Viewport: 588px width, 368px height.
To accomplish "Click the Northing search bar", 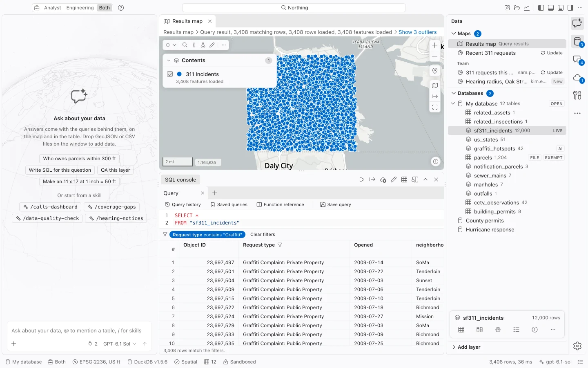I will [294, 8].
